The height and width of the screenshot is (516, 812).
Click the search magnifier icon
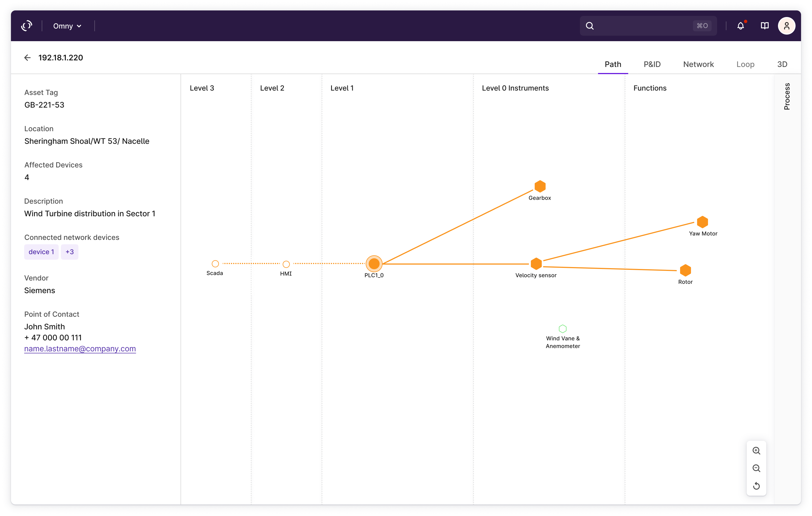(590, 26)
